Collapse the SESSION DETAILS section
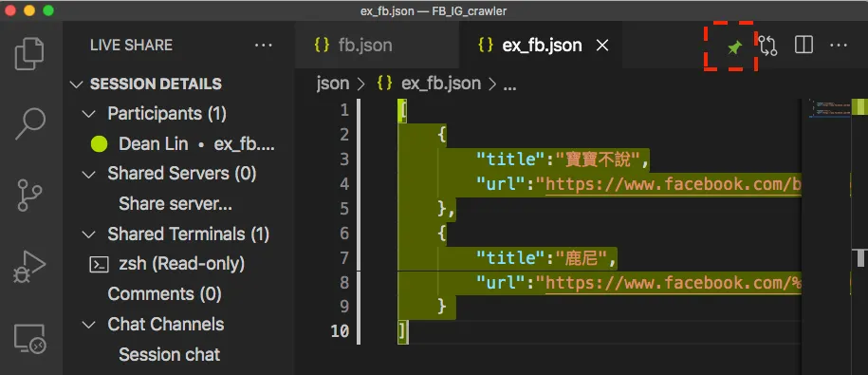The height and width of the screenshot is (375, 868). pyautogui.click(x=76, y=84)
